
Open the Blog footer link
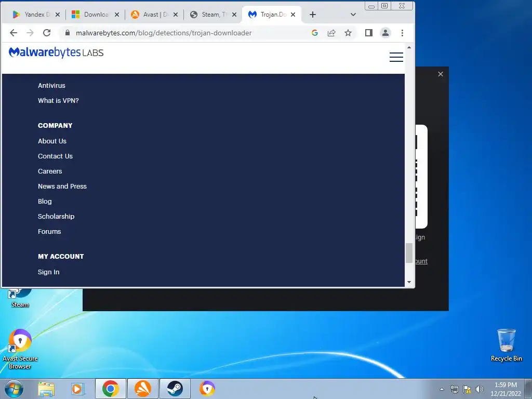coord(45,201)
